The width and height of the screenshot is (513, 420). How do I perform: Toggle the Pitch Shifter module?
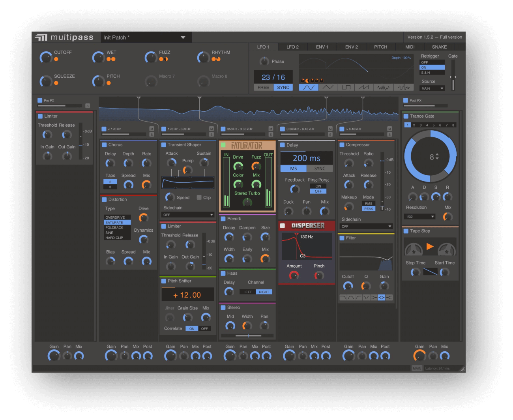[164, 281]
